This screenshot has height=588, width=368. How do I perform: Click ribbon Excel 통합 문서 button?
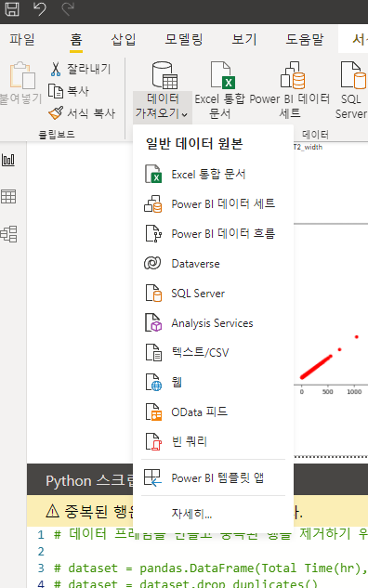pyautogui.click(x=220, y=91)
